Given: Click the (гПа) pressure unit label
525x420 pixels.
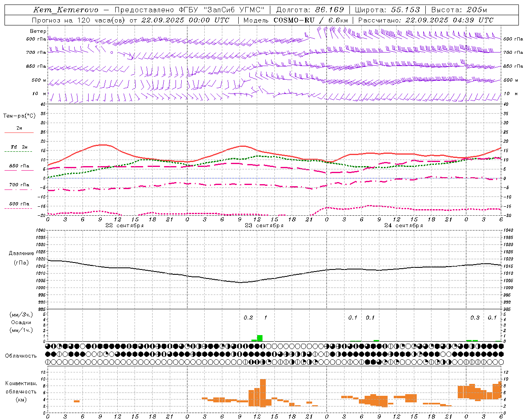Looking at the screenshot, I should [x=21, y=263].
